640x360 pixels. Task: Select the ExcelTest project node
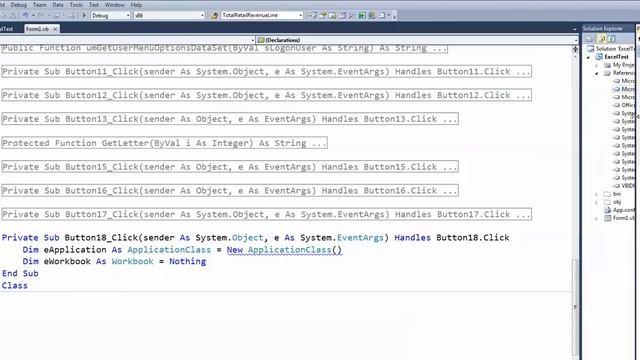click(612, 57)
